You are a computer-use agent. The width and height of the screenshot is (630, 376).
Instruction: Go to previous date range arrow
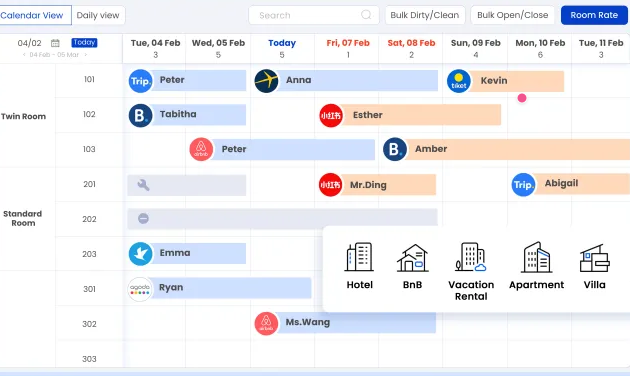click(x=24, y=55)
